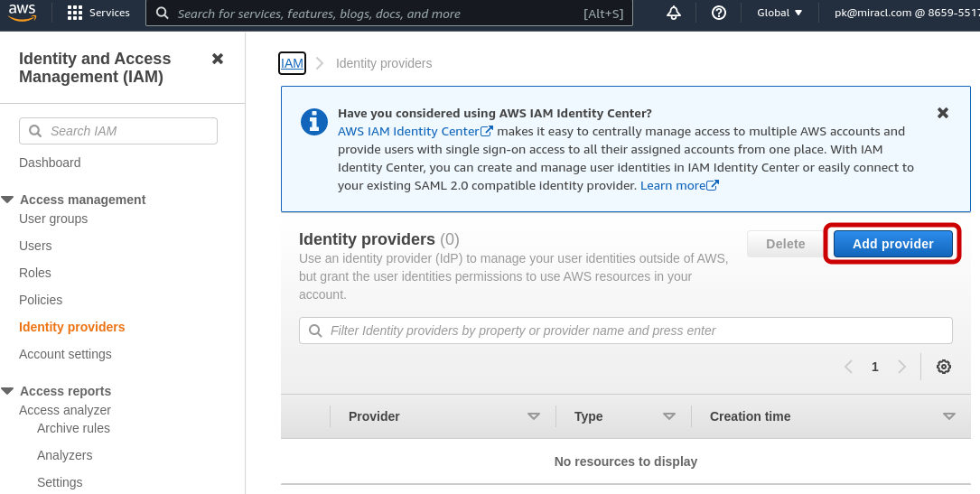Click the Identity providers breadcrumb text
The image size is (980, 494).
[384, 63]
